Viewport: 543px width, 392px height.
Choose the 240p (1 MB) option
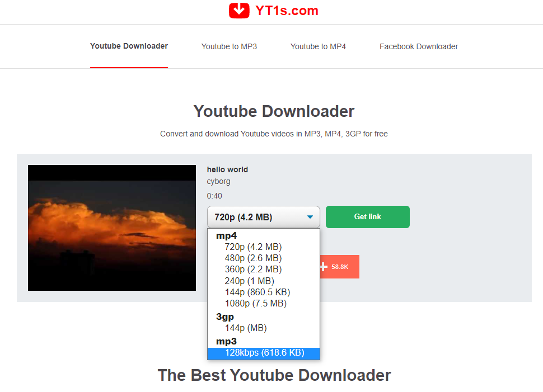point(264,281)
